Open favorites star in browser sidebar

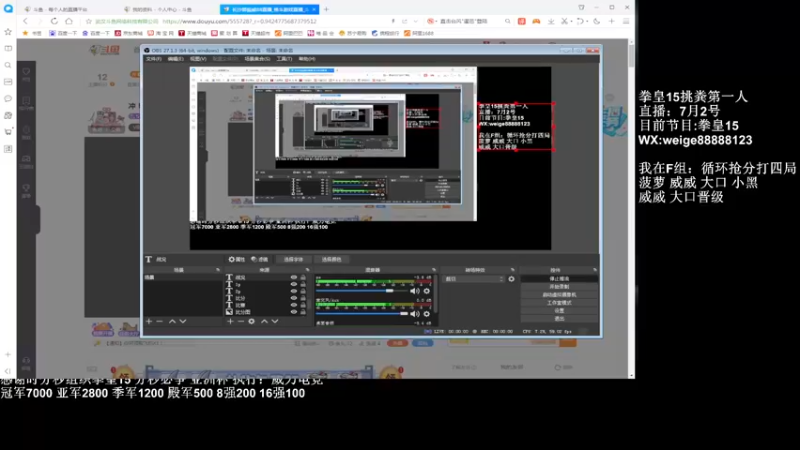pos(8,32)
